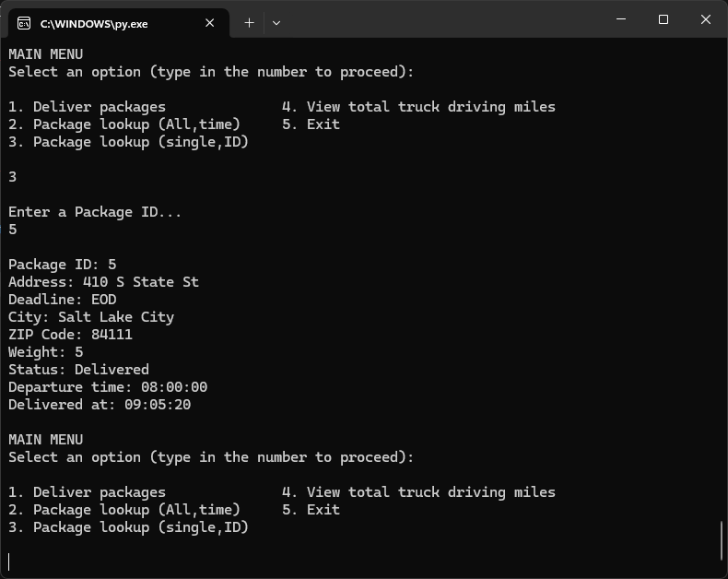Click the 'Address: 410 S State St' line
728x579 pixels.
[x=103, y=282]
